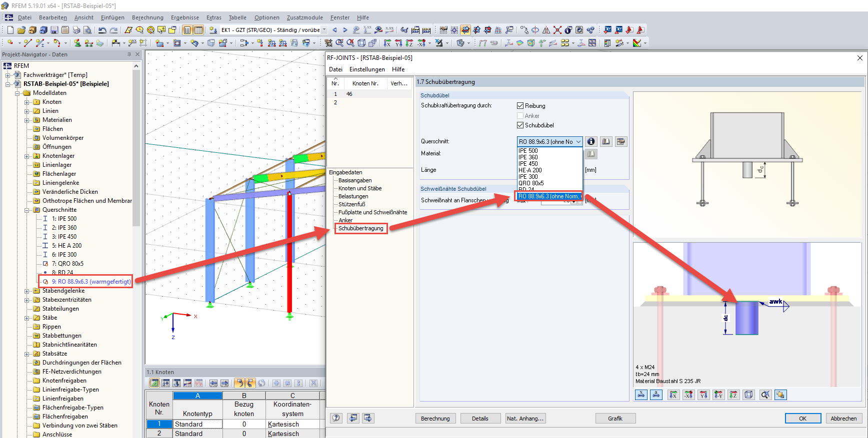Save the model with the floppy disk icon
The image size is (868, 438).
click(54, 30)
